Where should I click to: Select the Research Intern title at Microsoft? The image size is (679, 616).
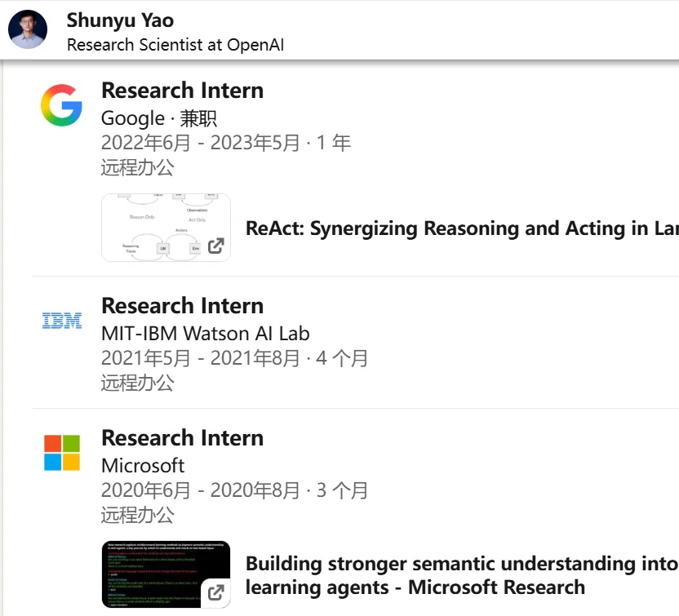click(182, 438)
